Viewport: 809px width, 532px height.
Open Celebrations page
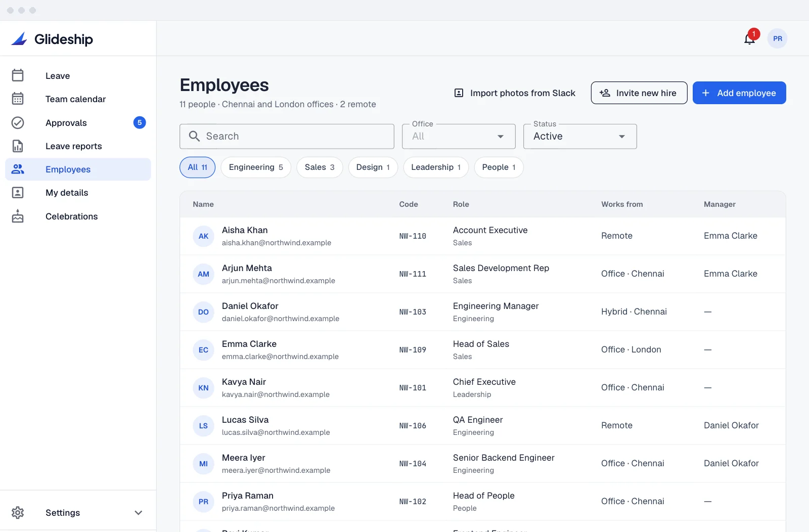pyautogui.click(x=78, y=216)
